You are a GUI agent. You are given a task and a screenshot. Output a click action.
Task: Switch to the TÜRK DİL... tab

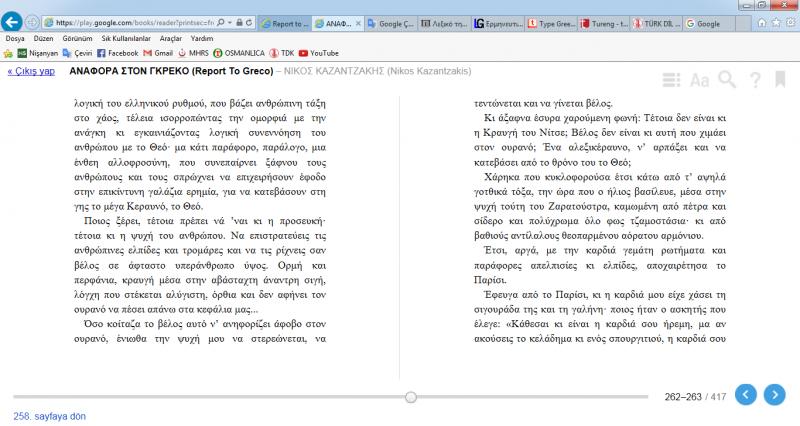point(657,23)
